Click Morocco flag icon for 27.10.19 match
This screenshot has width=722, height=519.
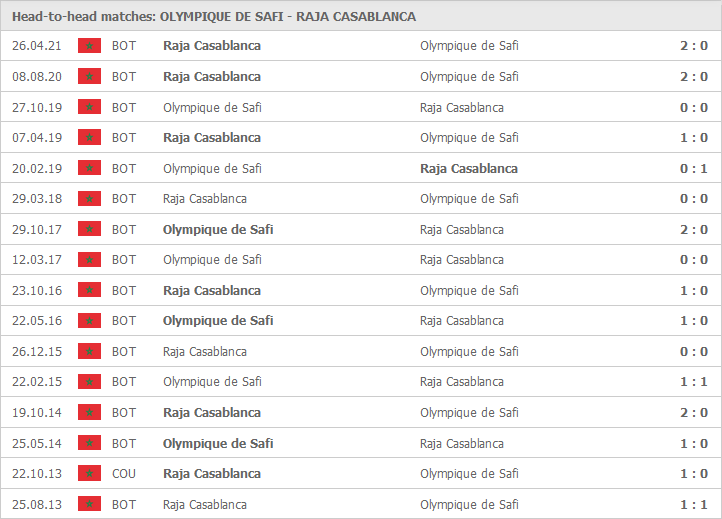click(x=89, y=107)
